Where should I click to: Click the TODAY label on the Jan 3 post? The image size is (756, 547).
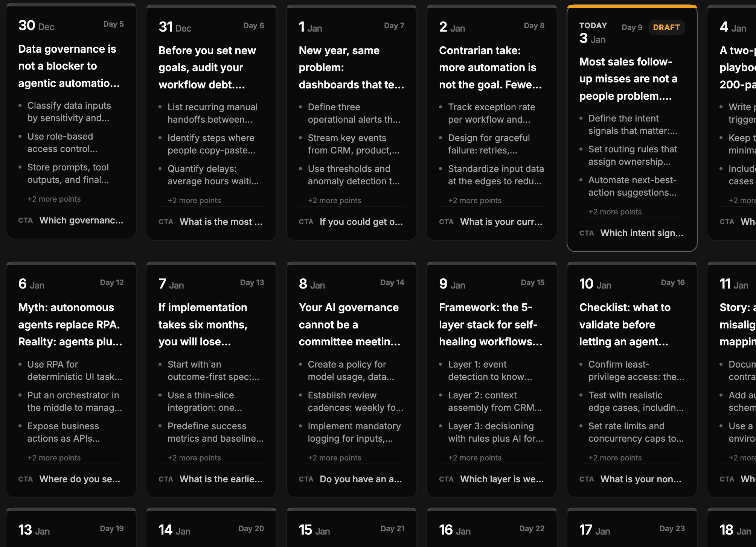coord(592,25)
